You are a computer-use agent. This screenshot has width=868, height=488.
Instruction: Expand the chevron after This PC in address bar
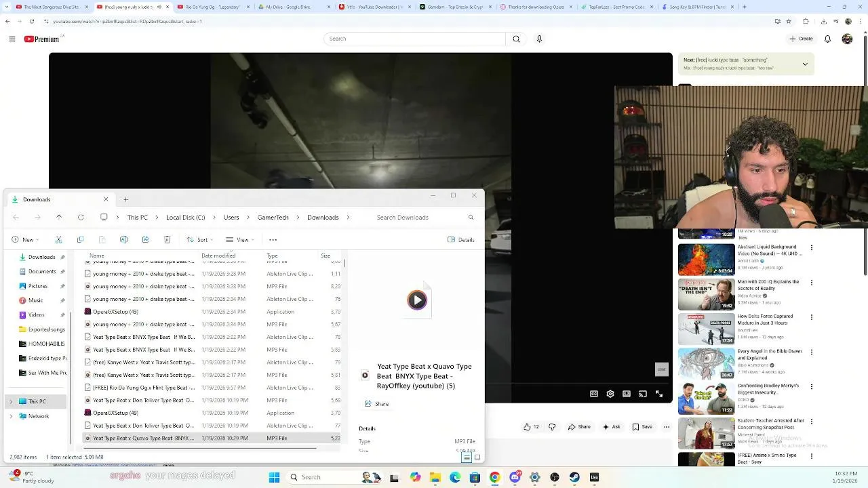(157, 218)
